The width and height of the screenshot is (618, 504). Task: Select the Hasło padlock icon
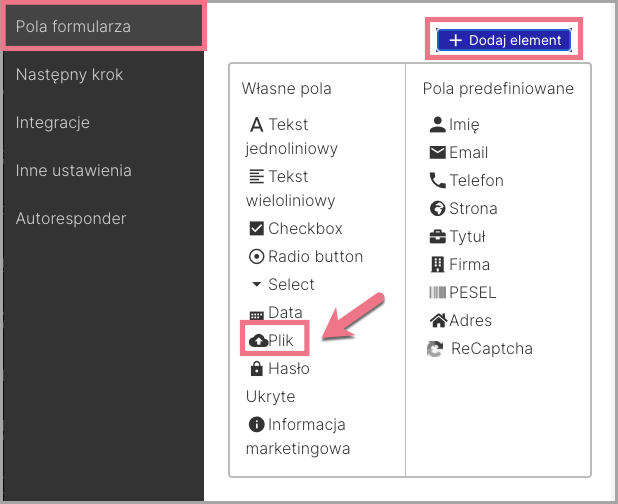pyautogui.click(x=257, y=369)
